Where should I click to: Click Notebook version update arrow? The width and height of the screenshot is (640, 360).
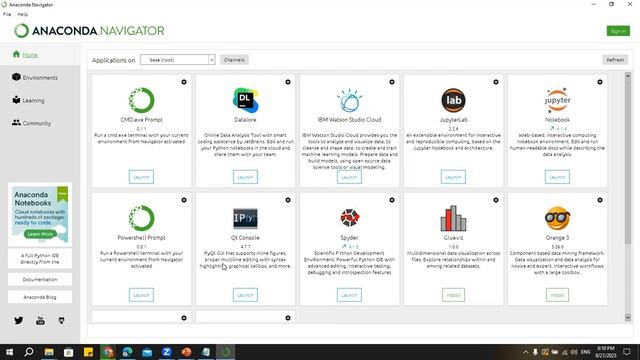pos(552,129)
